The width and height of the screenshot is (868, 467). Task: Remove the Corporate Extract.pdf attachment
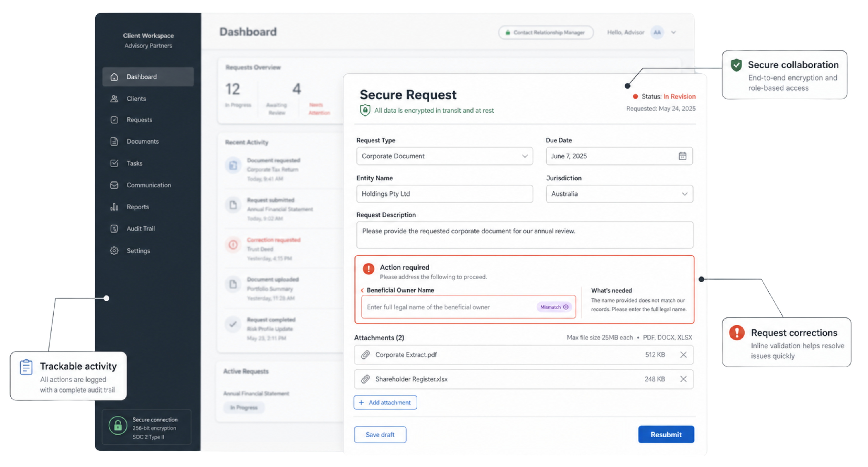click(683, 355)
